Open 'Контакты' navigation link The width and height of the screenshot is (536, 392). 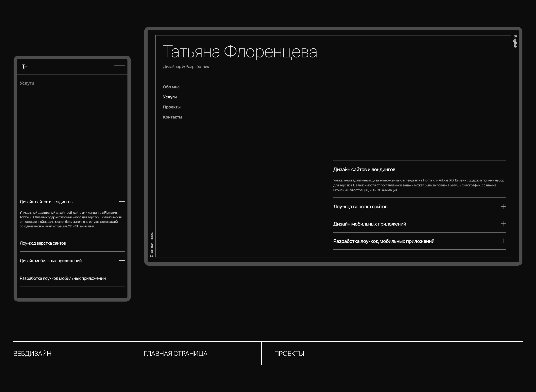[x=173, y=117]
